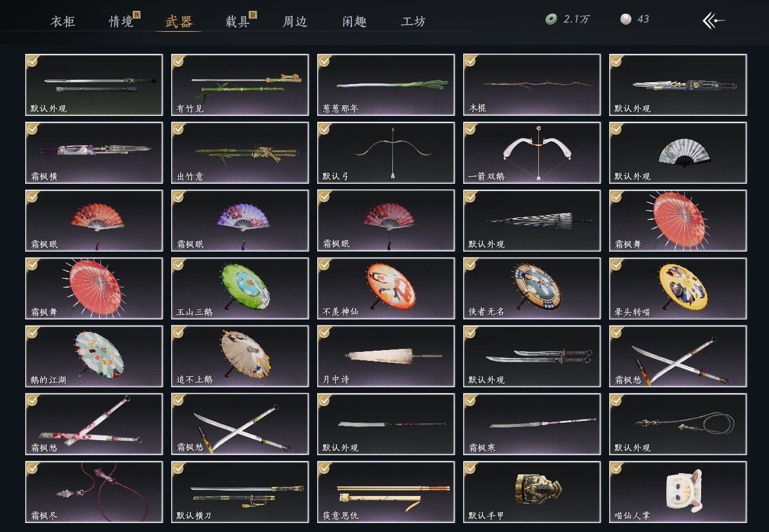769x532 pixels.
Task: Click the pearl currency icon
Action: [625, 19]
